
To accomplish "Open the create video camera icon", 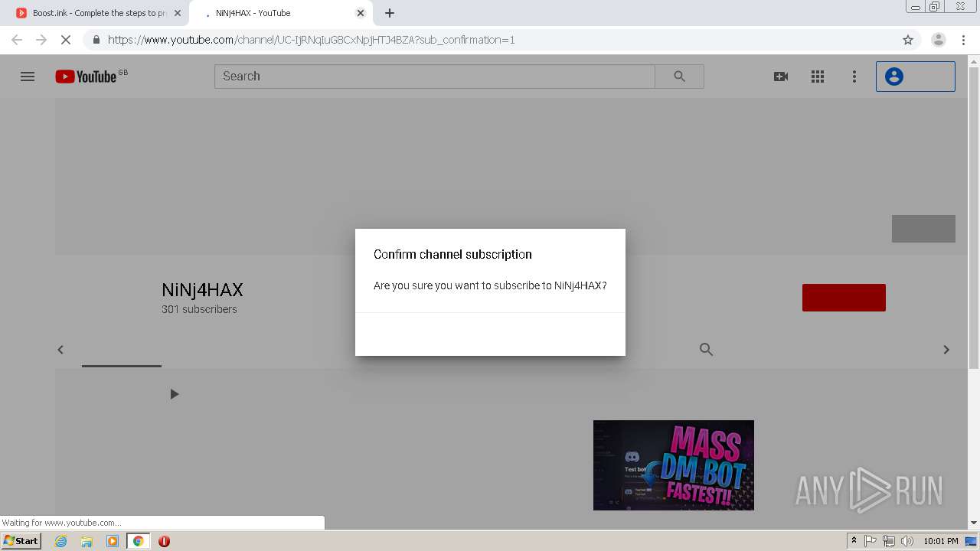I will coord(781,77).
